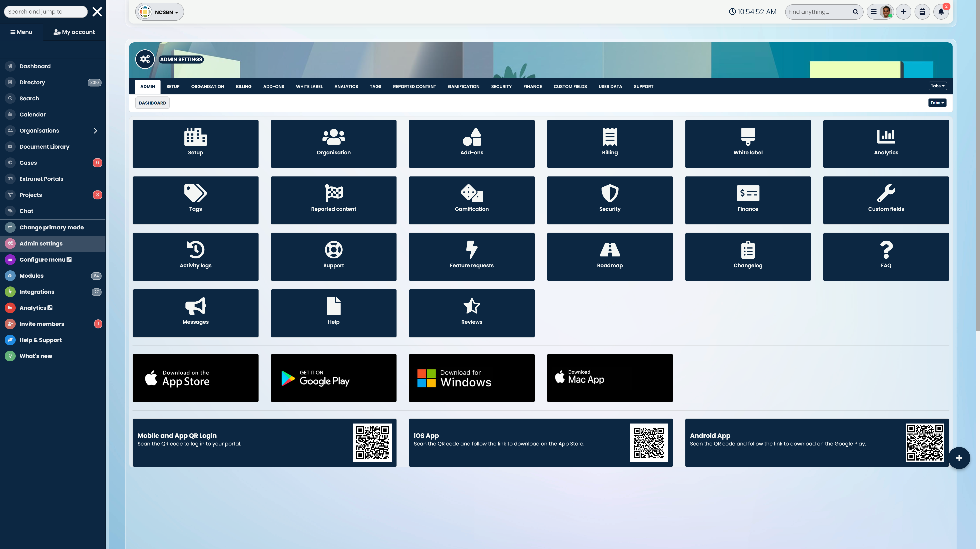
Task: Click the Mobile and App QR Login code
Action: (x=372, y=443)
